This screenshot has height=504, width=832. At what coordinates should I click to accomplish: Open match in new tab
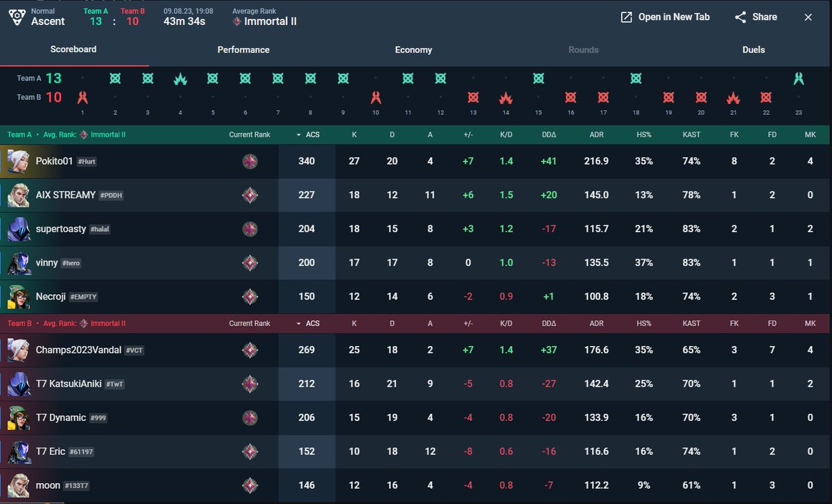tap(665, 17)
